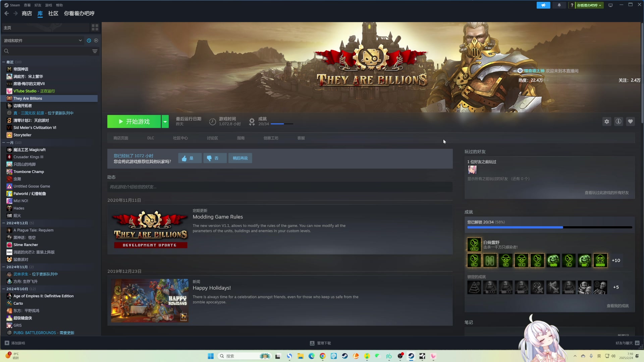644x362 pixels.
Task: Open the 好友 menu
Action: click(x=38, y=5)
